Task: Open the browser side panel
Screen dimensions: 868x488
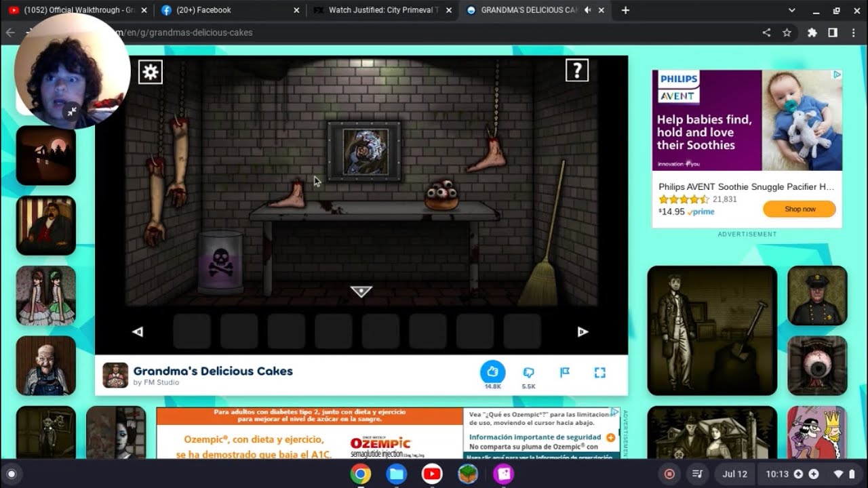Action: tap(833, 33)
